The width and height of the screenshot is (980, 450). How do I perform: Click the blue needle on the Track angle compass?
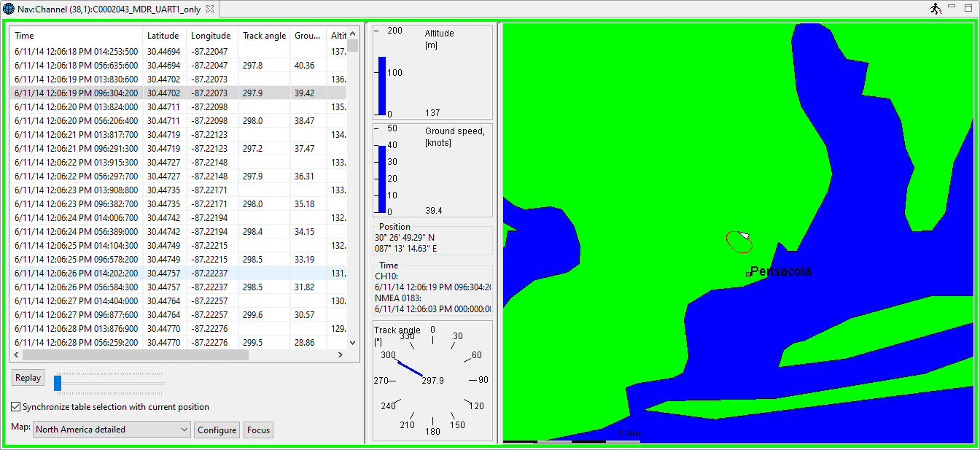click(410, 368)
